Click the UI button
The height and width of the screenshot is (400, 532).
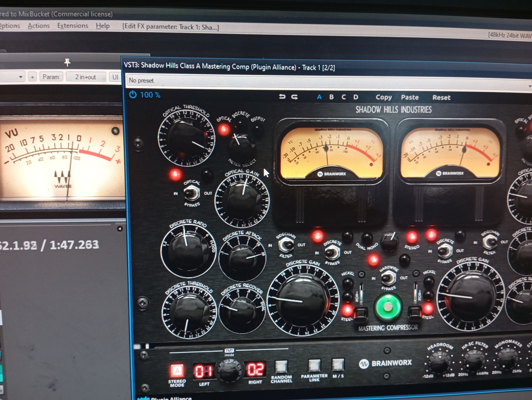tap(115, 77)
